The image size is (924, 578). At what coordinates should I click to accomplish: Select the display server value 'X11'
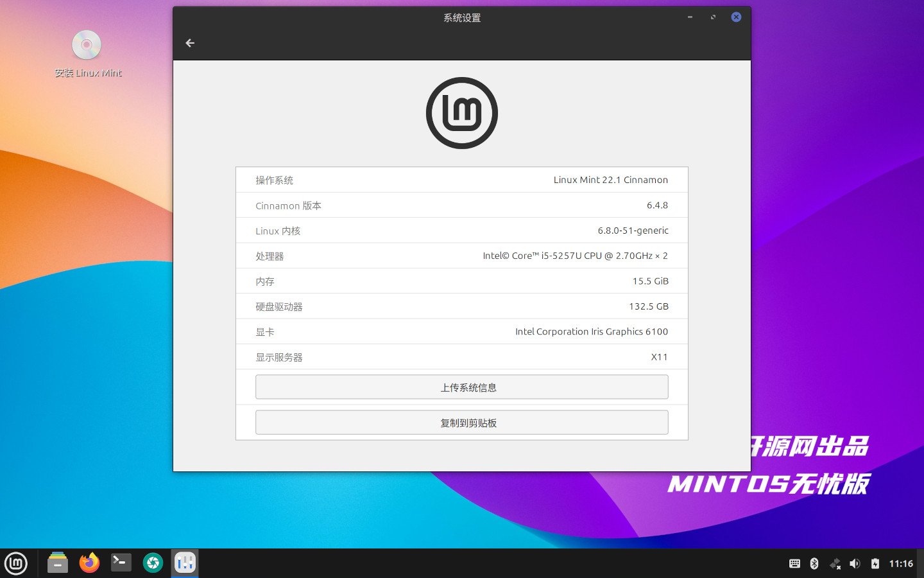pos(660,357)
